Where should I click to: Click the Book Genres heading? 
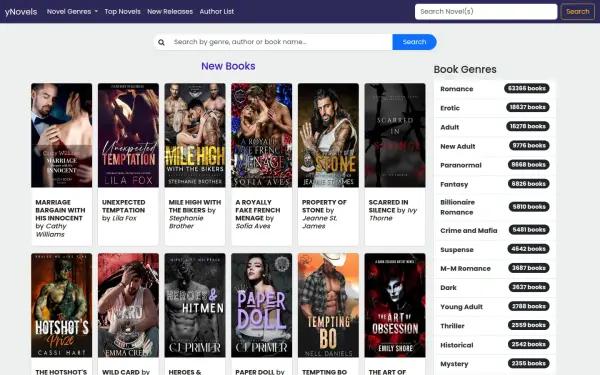(465, 70)
